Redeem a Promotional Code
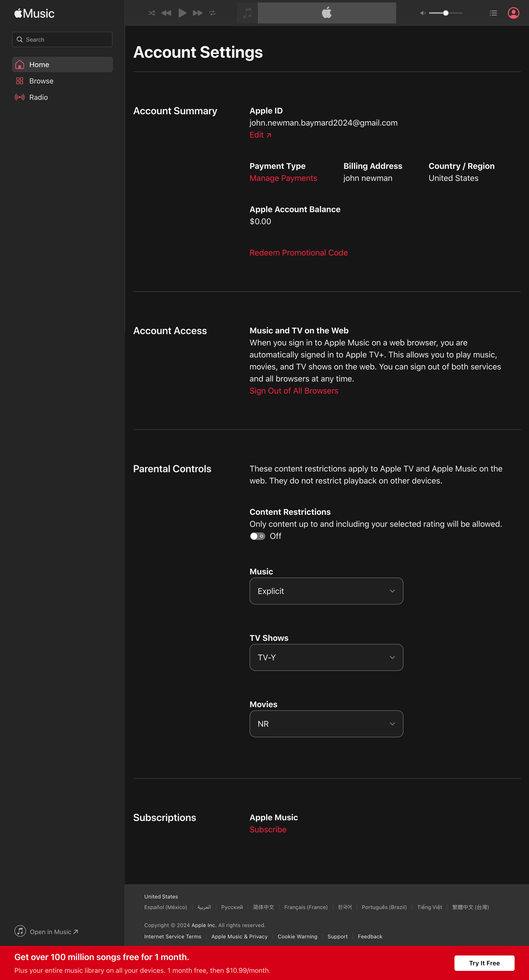 point(298,252)
